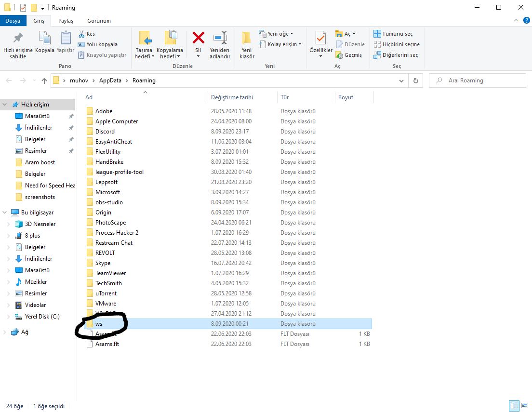Open the Yeni öğe dropdown
This screenshot has height=412, width=532.
(x=276, y=34)
